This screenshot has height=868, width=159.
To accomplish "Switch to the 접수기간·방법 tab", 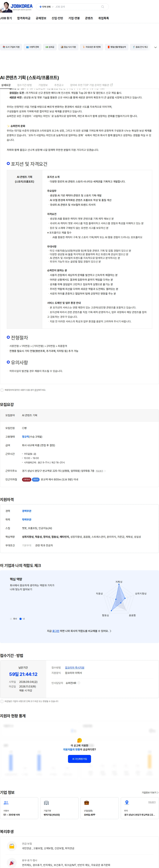I will [24, 85].
